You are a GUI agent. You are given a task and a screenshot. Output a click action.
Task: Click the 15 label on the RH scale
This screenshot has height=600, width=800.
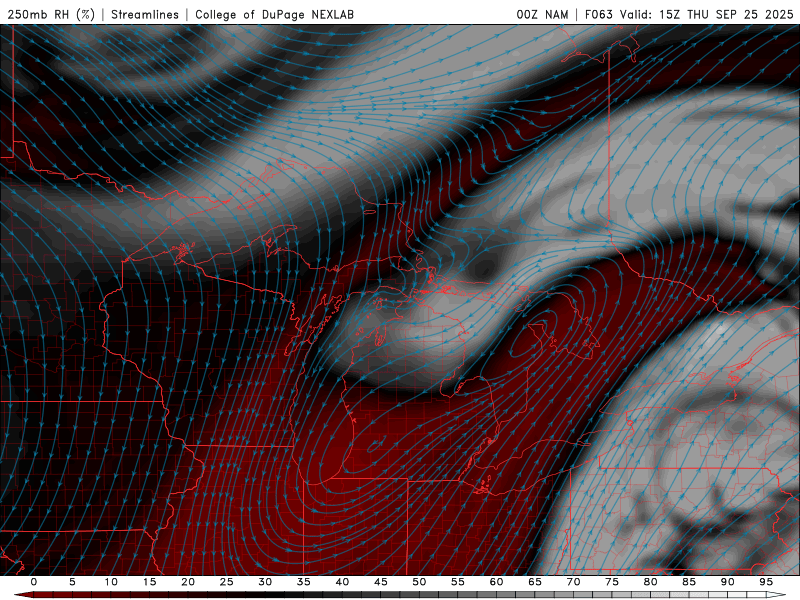pyautogui.click(x=149, y=582)
